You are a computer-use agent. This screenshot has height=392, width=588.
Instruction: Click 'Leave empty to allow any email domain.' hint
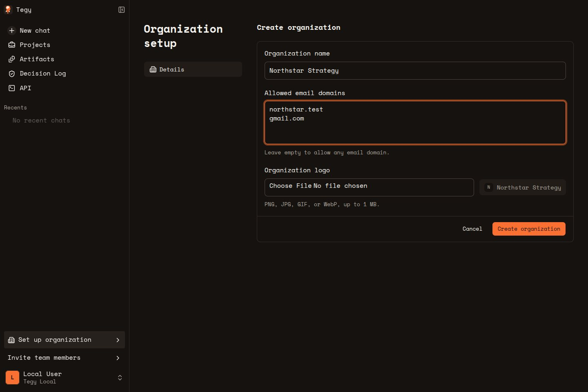(327, 153)
